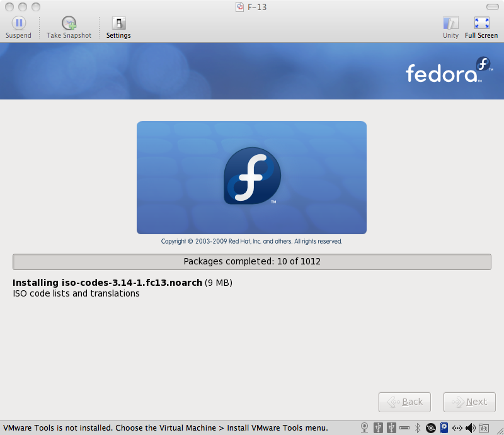The width and height of the screenshot is (504, 435).
Task: Click the blue hard disk activity icon
Action: (x=444, y=427)
